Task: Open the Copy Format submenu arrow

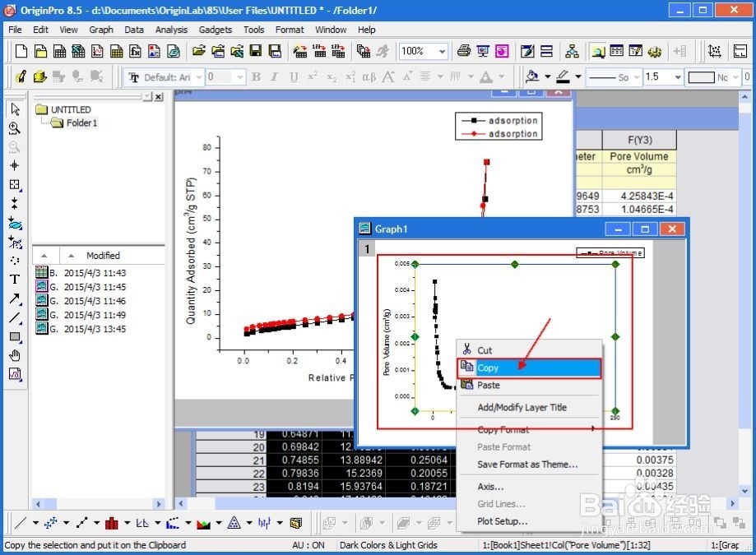Action: [593, 428]
